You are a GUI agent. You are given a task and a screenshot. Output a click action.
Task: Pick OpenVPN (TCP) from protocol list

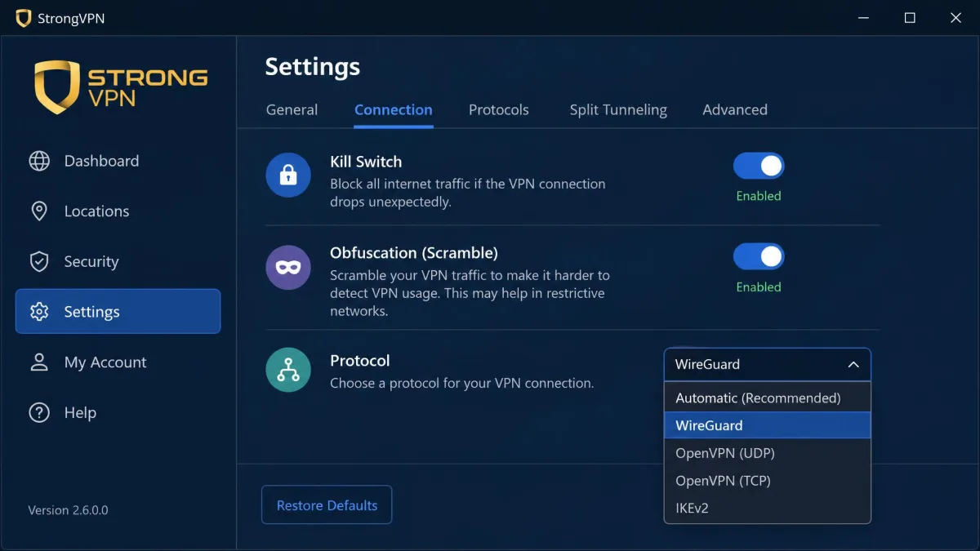click(x=768, y=481)
